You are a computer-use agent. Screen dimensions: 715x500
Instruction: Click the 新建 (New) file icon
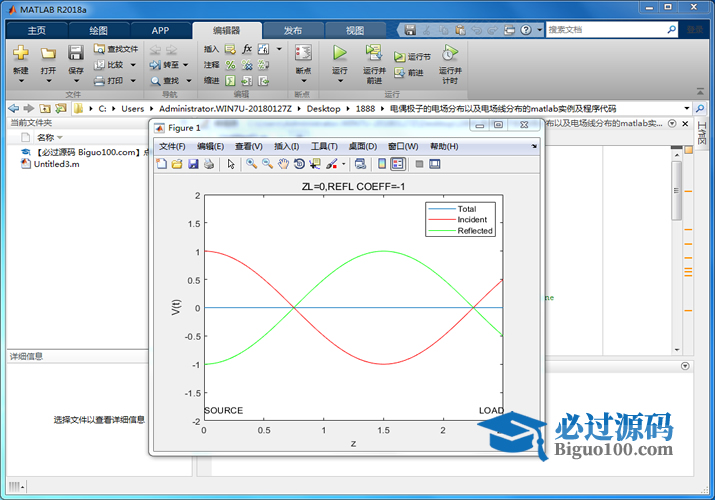coord(21,53)
